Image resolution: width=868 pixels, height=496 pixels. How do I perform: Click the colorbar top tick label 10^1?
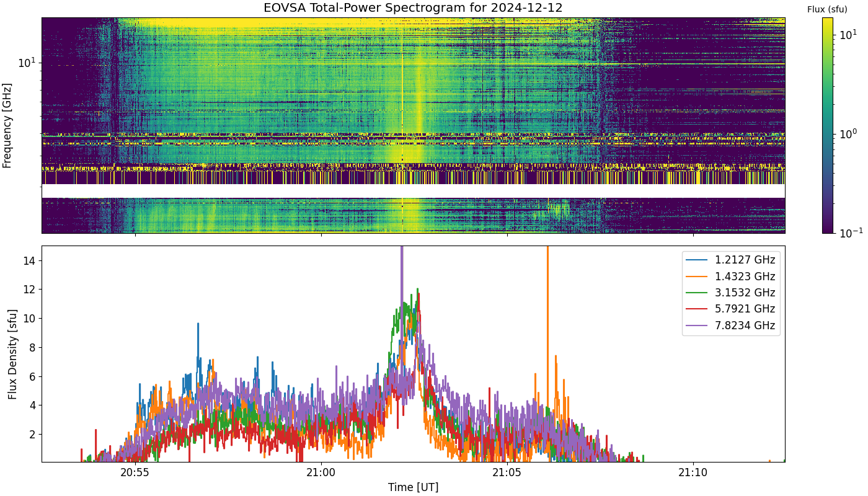click(847, 33)
